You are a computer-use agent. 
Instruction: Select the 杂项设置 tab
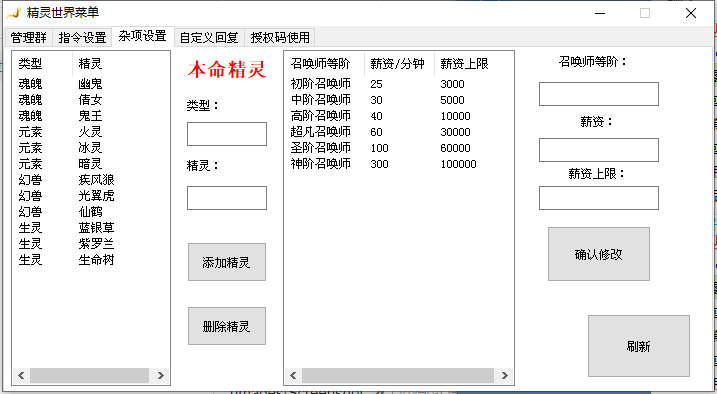point(142,36)
